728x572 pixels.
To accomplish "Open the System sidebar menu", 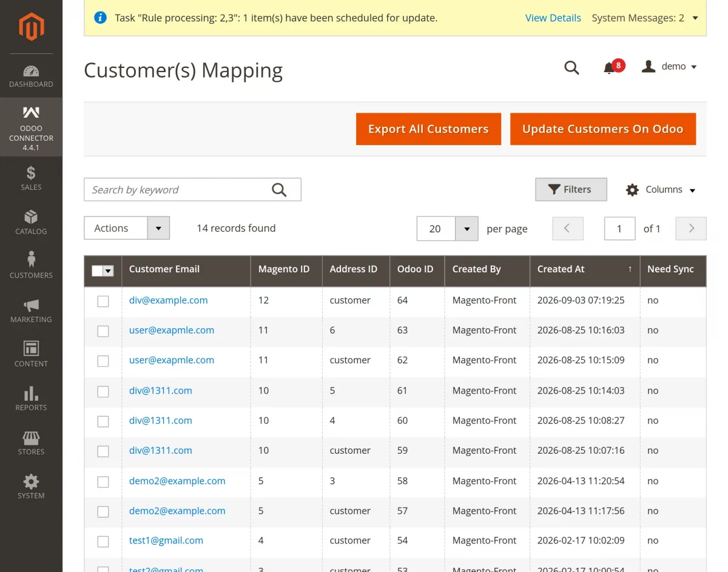I will (31, 487).
